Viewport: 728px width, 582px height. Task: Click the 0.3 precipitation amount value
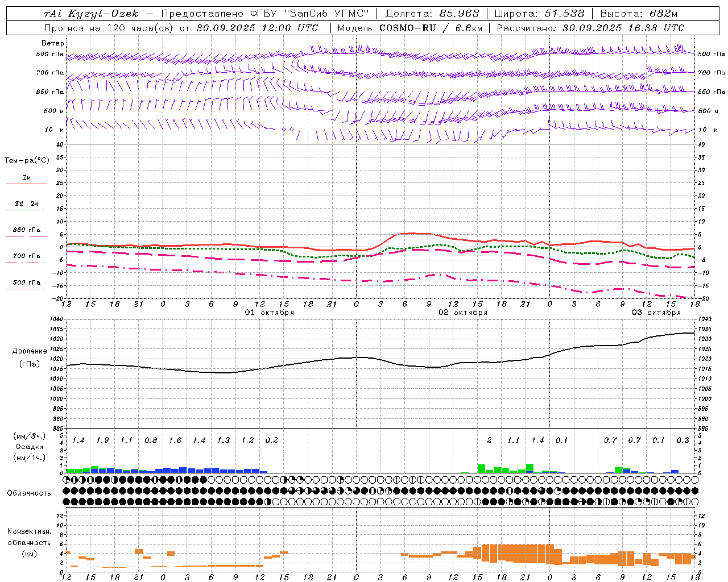coord(683,440)
